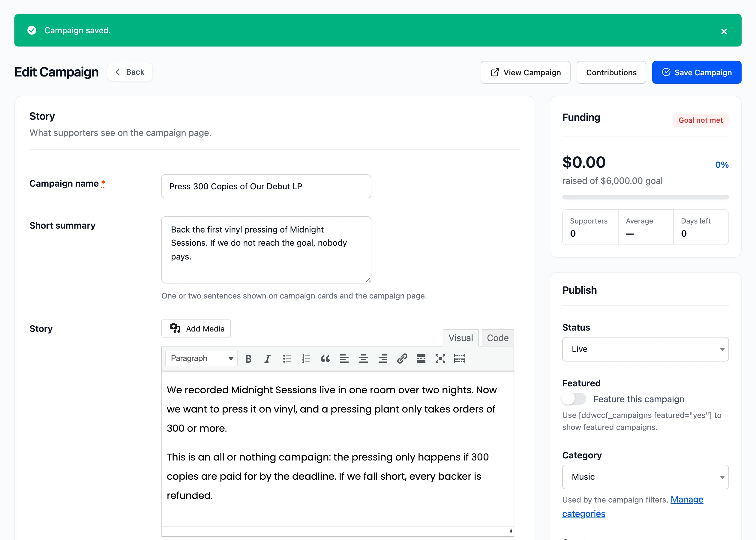Screen dimensions: 756x540
Task: Switch to the Visual editor tab
Action: pos(460,338)
